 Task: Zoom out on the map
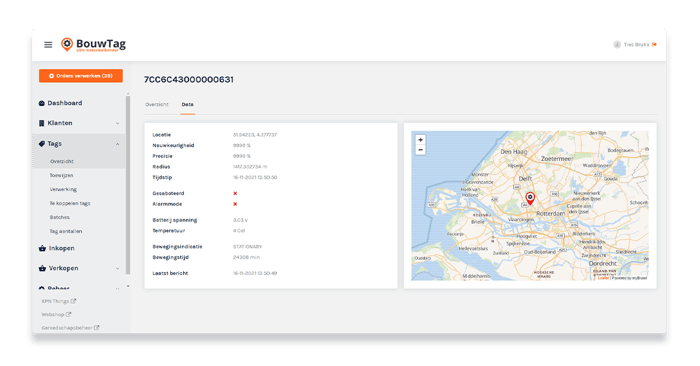tap(420, 150)
